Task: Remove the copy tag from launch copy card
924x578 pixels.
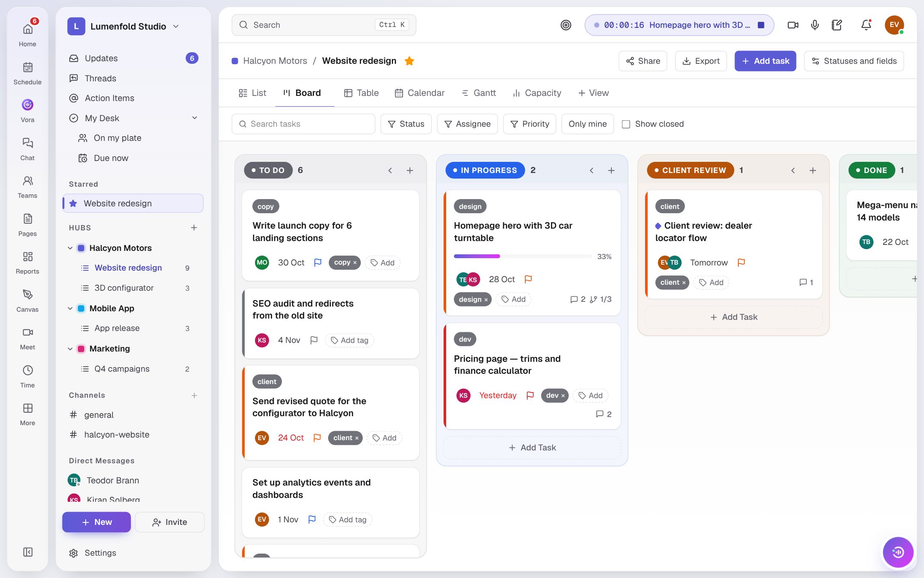Action: [x=355, y=262]
